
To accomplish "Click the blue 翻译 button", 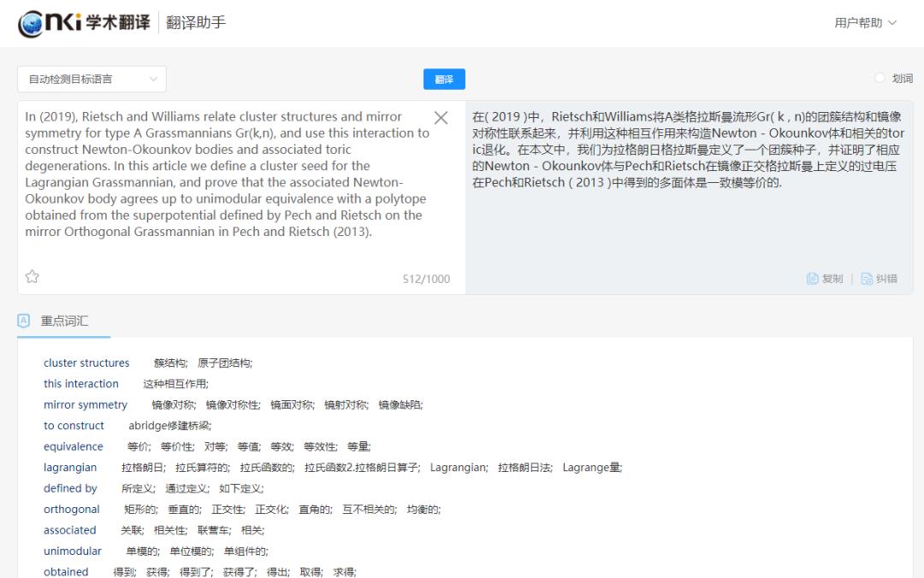I will point(444,80).
